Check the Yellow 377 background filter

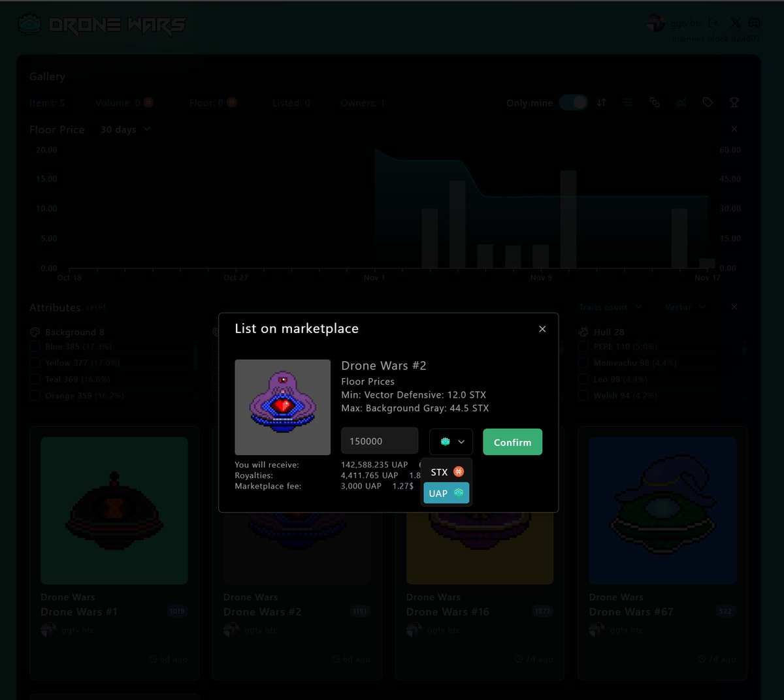pyautogui.click(x=35, y=363)
